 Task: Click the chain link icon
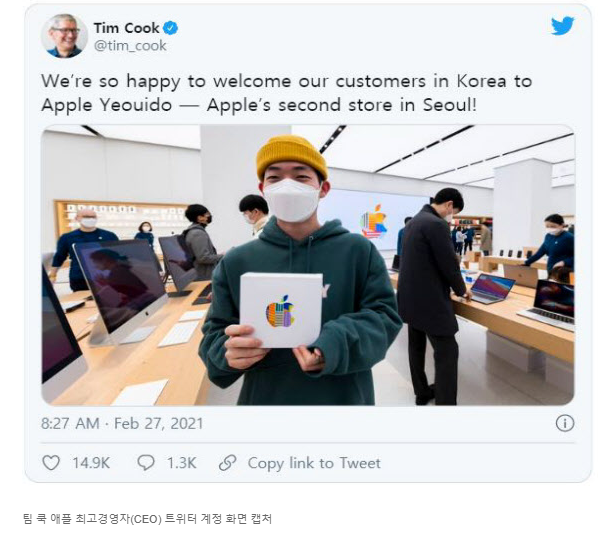click(x=228, y=463)
